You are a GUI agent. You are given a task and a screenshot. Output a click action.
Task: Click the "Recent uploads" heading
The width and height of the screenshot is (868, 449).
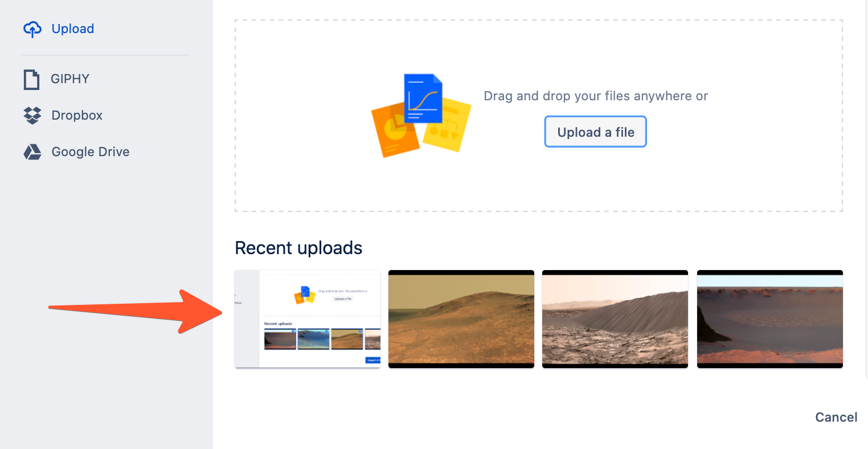[298, 248]
